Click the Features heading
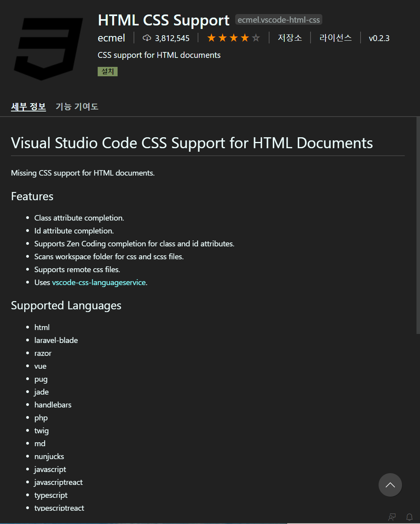 click(32, 196)
